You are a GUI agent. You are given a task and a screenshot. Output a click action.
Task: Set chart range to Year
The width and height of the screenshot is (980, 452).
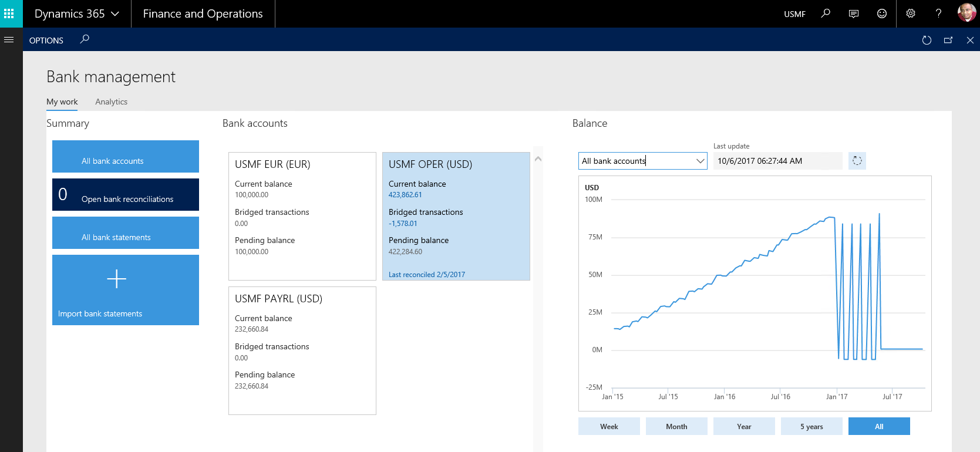pyautogui.click(x=744, y=426)
